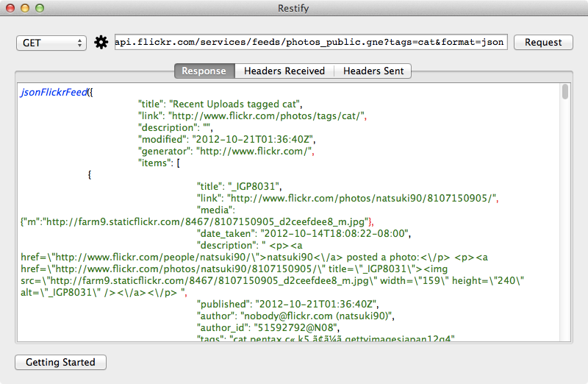
Task: Switch to the Headers Sent tab
Action: click(x=373, y=71)
